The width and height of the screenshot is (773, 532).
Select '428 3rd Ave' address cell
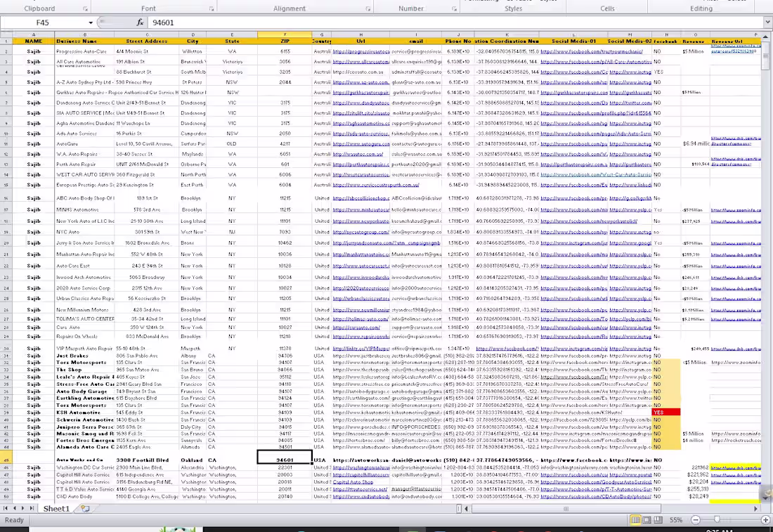pos(146,310)
